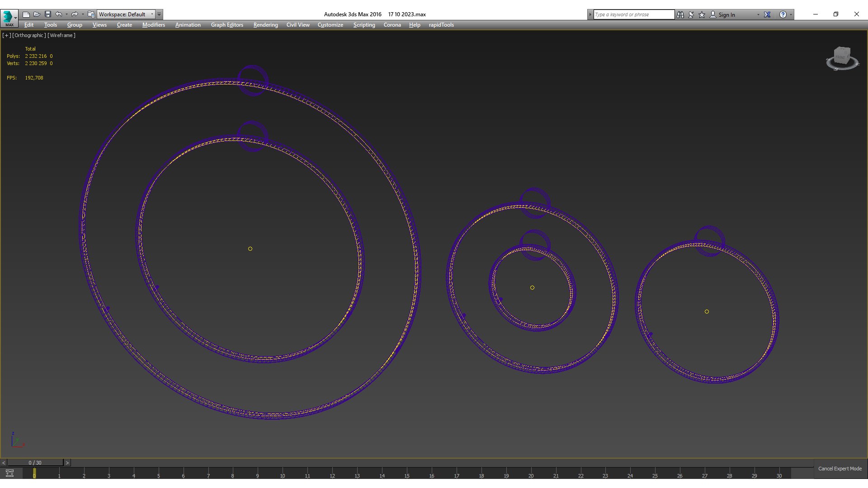Close the 3ds Max window
Screen dimensions: 868x488
(857, 14)
